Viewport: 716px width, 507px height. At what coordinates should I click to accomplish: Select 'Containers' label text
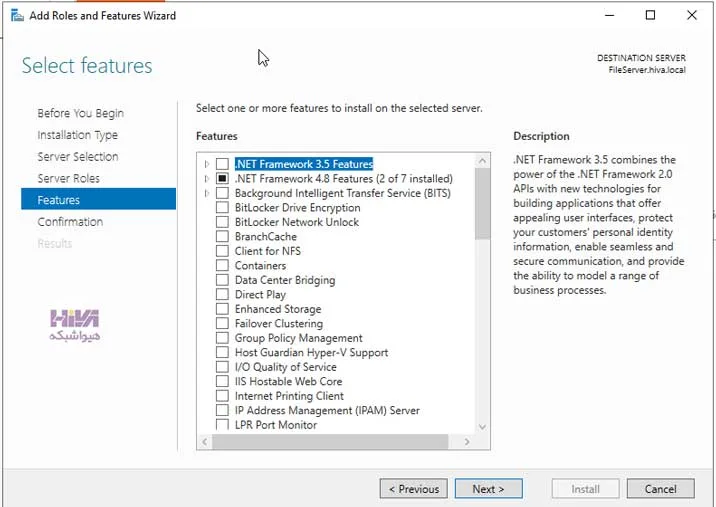click(x=260, y=266)
